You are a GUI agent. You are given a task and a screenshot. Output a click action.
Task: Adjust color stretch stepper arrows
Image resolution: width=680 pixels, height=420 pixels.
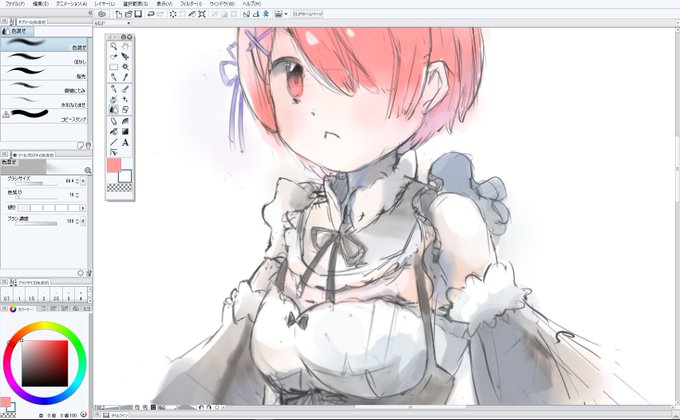[x=77, y=195]
